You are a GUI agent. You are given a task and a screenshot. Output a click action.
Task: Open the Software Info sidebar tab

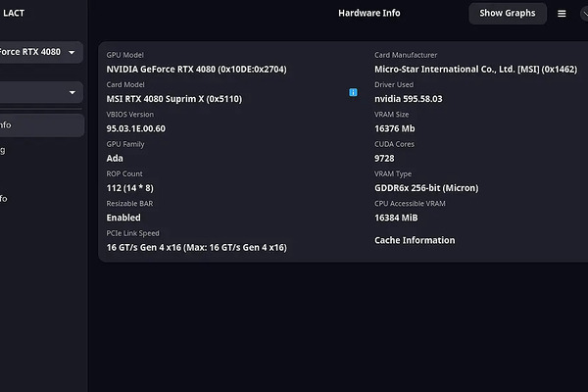(29, 199)
